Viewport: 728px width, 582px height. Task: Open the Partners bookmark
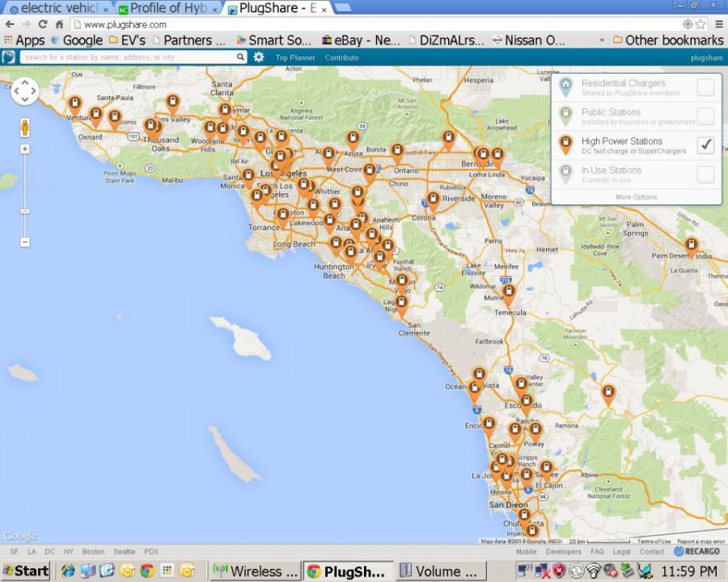click(x=189, y=40)
